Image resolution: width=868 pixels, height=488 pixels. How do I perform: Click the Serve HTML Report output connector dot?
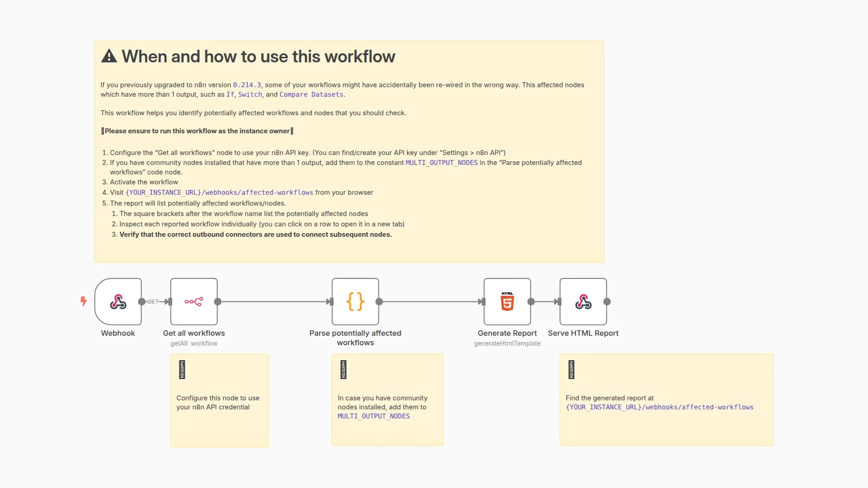[607, 302]
